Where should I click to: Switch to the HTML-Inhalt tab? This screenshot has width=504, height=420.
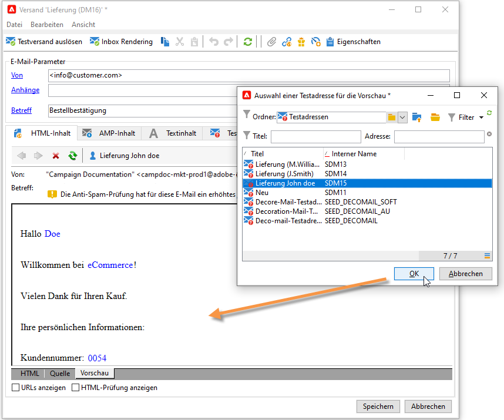click(42, 133)
